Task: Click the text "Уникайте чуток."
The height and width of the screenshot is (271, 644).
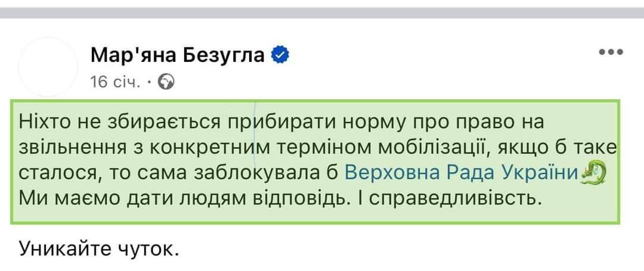Action: point(100,247)
